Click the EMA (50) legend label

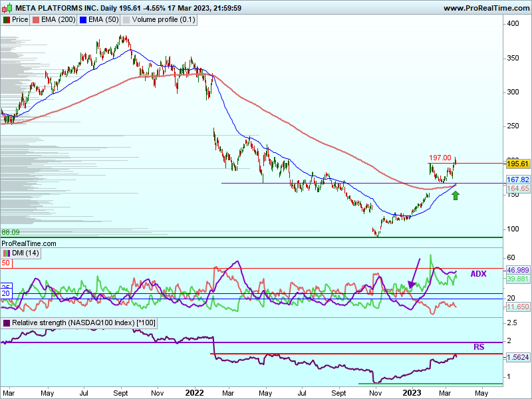[98, 20]
